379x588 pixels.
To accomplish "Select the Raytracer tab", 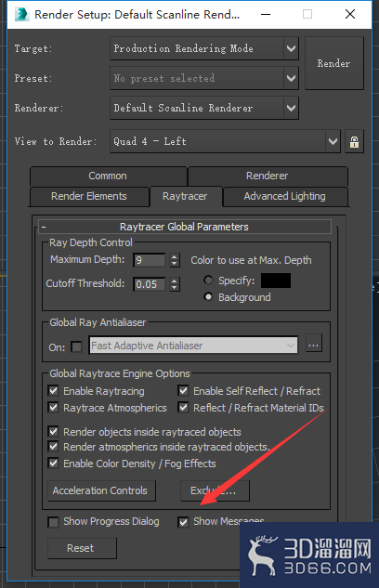I will (x=185, y=197).
